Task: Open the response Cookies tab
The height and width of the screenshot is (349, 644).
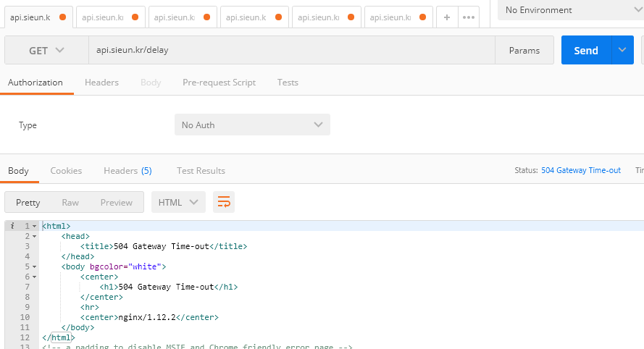Action: [66, 171]
